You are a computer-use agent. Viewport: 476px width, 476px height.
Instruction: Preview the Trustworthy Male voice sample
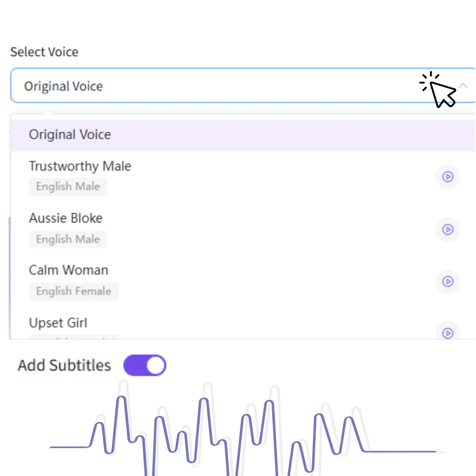click(x=448, y=177)
